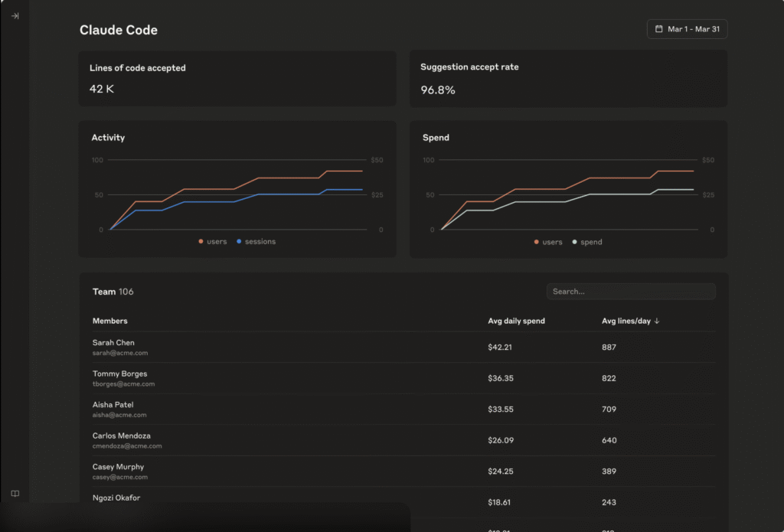Image resolution: width=784 pixels, height=532 pixels.
Task: Select the Aisha Patel team member
Action: tap(113, 405)
